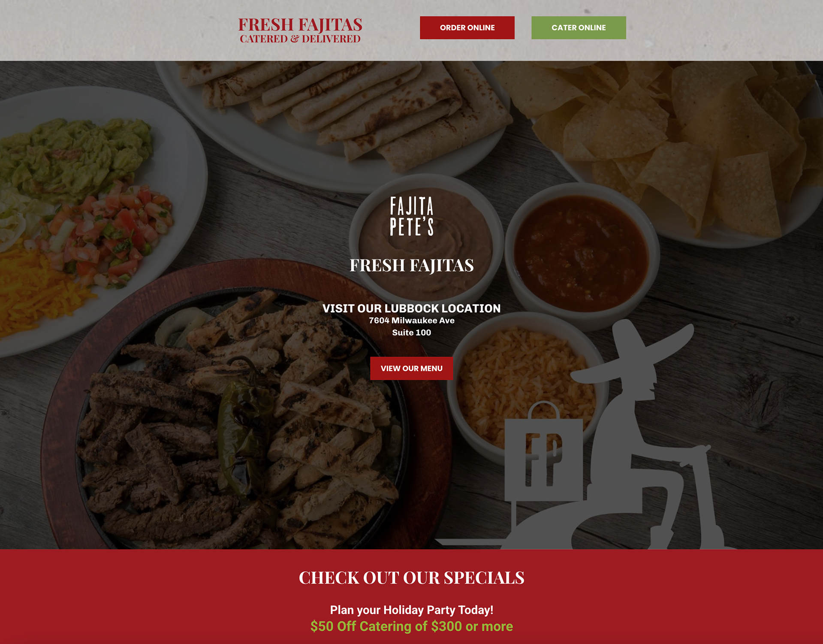Click the Suite 100 address line

pos(411,333)
